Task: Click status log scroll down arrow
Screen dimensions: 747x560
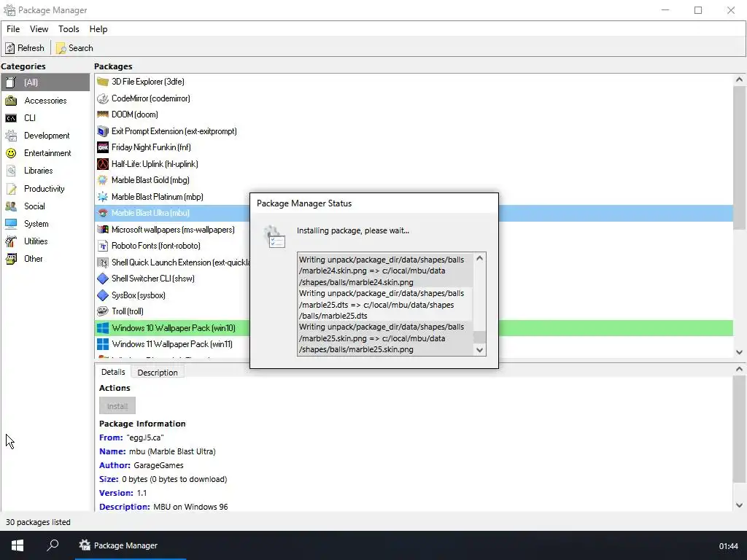Action: [x=480, y=350]
